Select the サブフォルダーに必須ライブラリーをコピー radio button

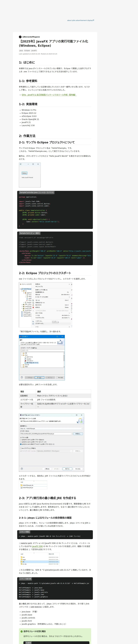[21, 444]
